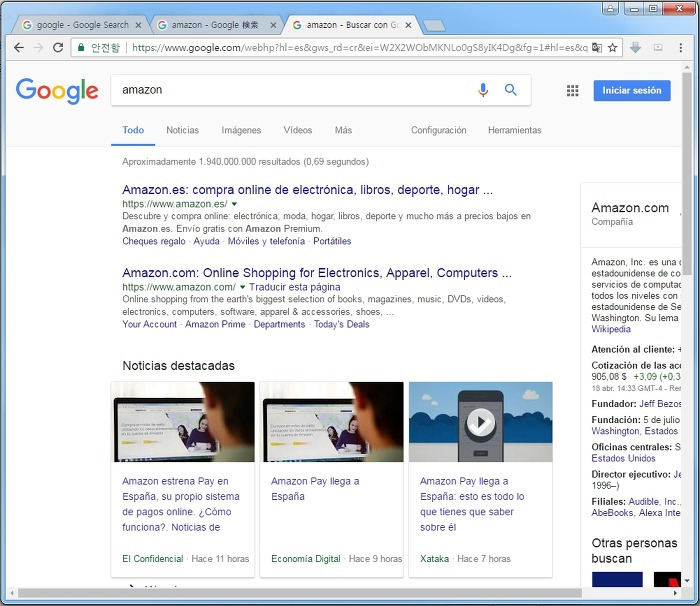Screen dimensions: 700x606
Task: Click the browser forward arrow
Action: [x=38, y=47]
